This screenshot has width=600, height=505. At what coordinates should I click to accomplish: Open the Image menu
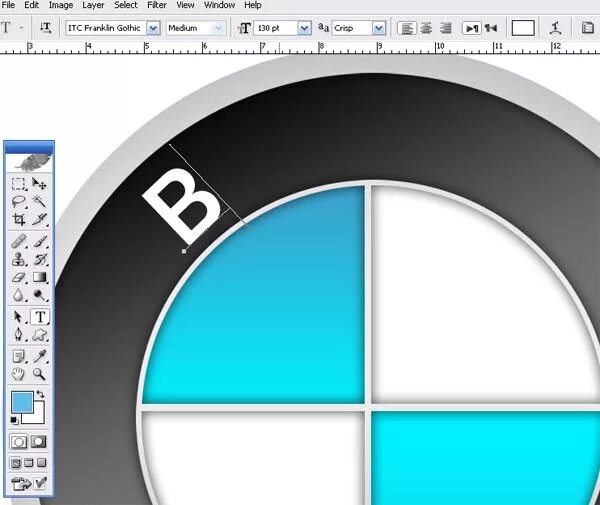click(x=61, y=5)
